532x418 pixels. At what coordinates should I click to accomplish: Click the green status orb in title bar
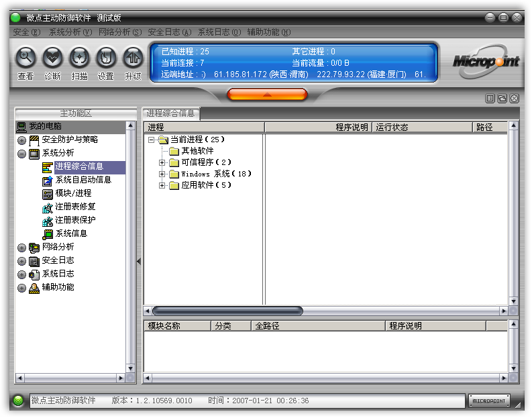[15, 17]
